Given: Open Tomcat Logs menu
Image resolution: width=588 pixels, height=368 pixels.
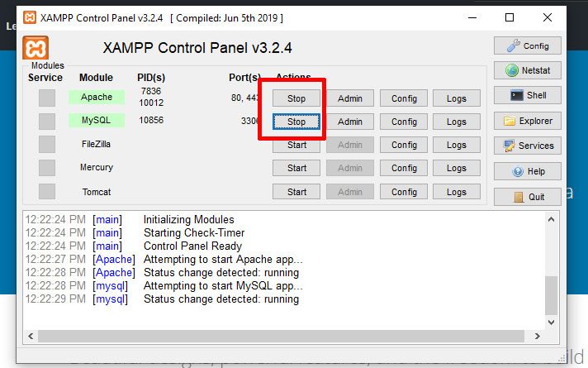Looking at the screenshot, I should click(457, 192).
